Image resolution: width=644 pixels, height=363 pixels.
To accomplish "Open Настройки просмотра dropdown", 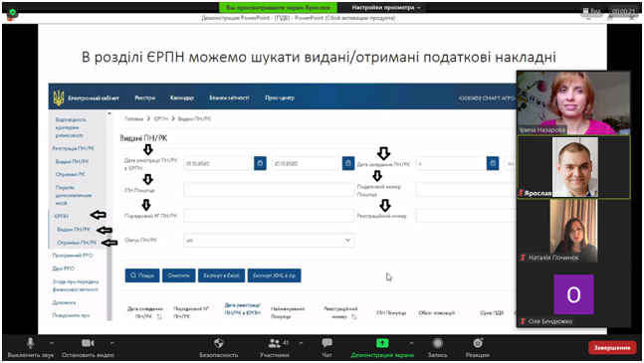I will tap(386, 7).
